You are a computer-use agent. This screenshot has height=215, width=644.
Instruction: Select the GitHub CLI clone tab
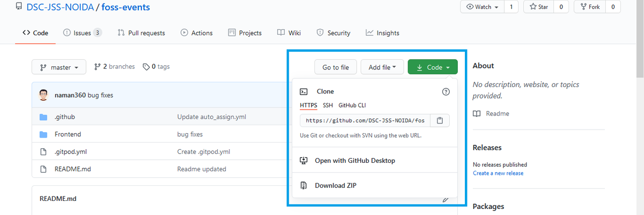pos(352,105)
